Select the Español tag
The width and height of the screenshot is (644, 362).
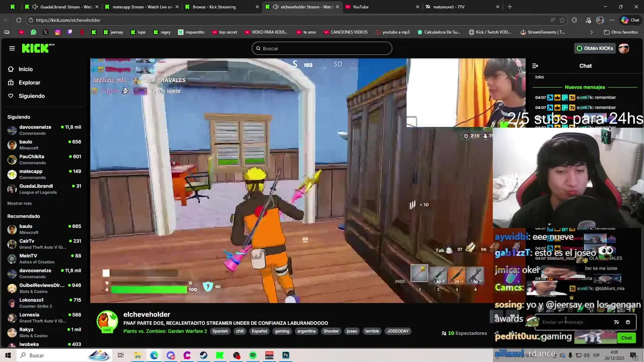pos(259,331)
